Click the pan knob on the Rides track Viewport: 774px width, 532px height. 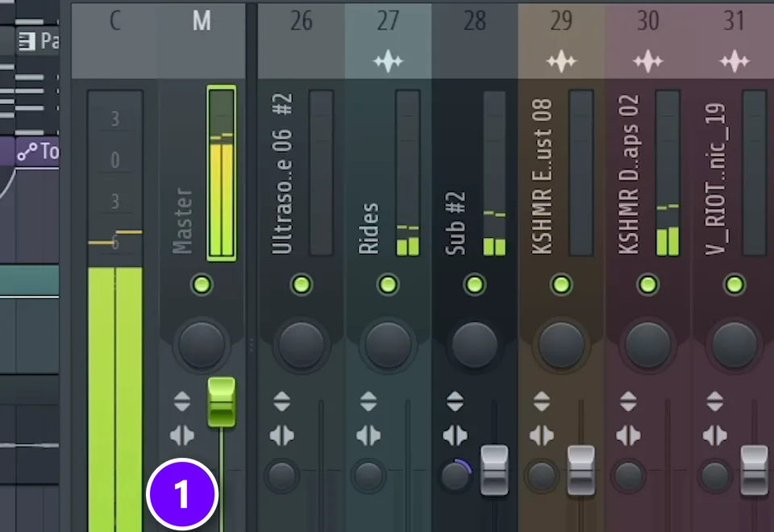[x=388, y=346]
